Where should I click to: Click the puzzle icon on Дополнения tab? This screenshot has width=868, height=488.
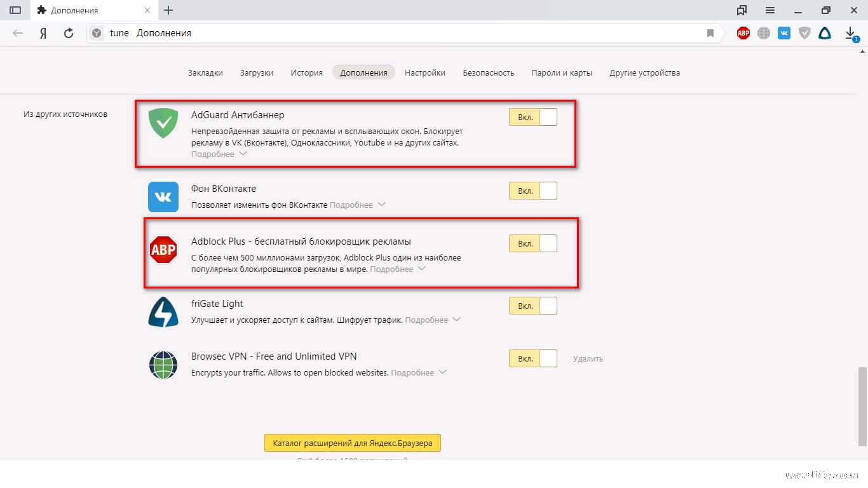(x=42, y=10)
